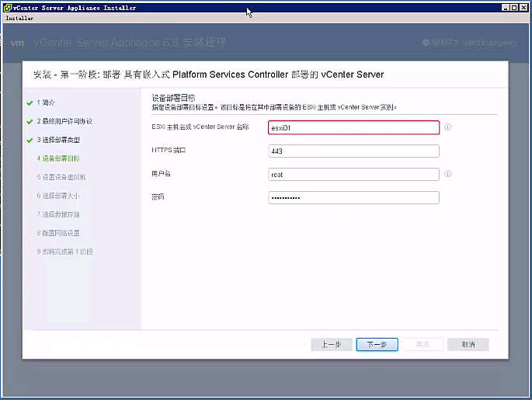Click the HTTPS 端口 label

(169, 150)
